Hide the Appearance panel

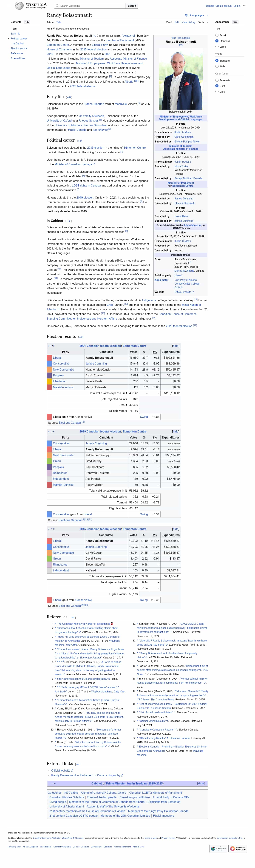coord(235,22)
